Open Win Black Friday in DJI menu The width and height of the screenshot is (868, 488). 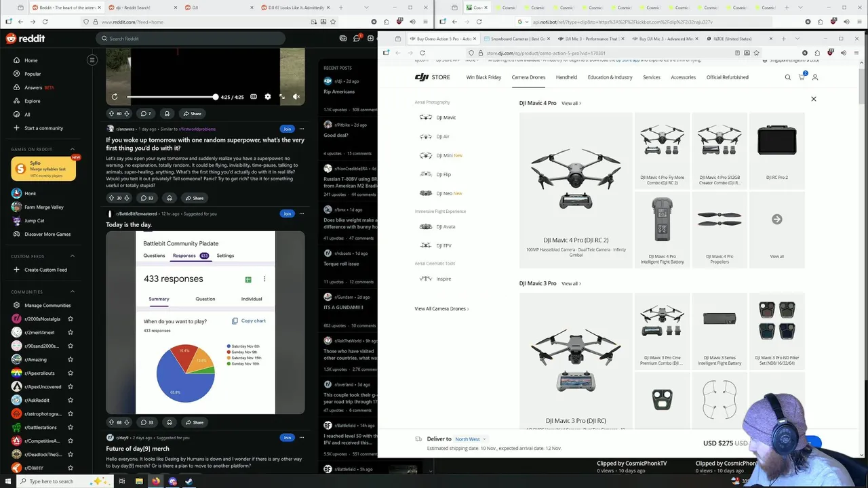484,77
